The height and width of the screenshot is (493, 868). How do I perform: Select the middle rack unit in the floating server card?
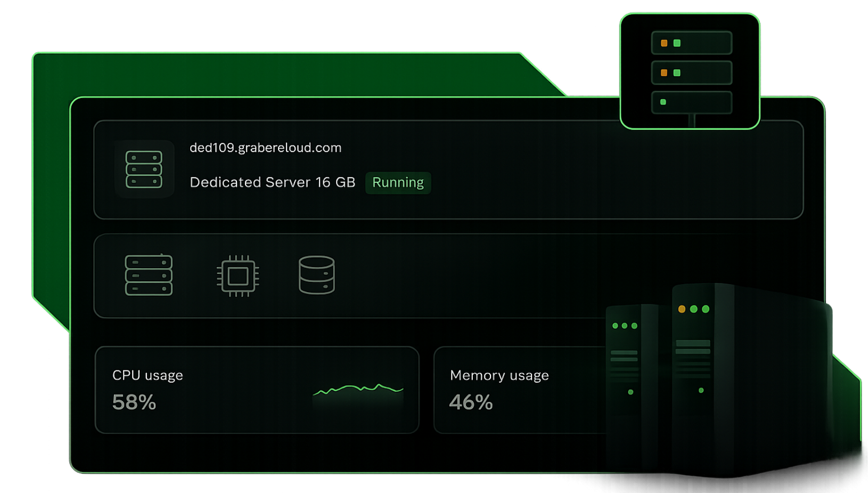[x=691, y=72]
